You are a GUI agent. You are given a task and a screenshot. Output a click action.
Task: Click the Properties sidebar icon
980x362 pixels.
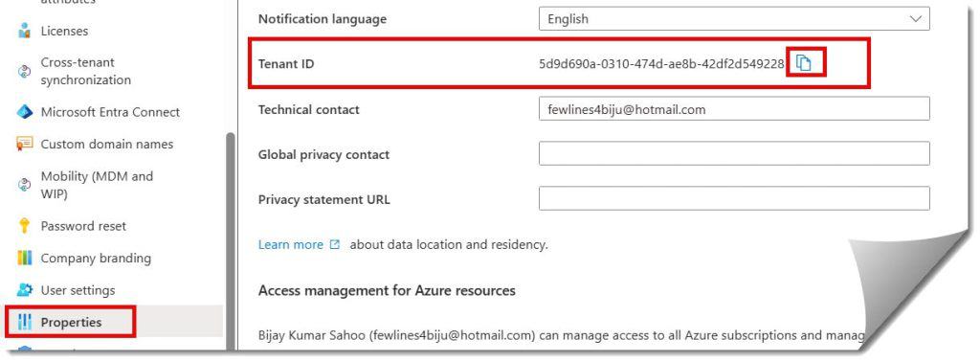(x=24, y=322)
